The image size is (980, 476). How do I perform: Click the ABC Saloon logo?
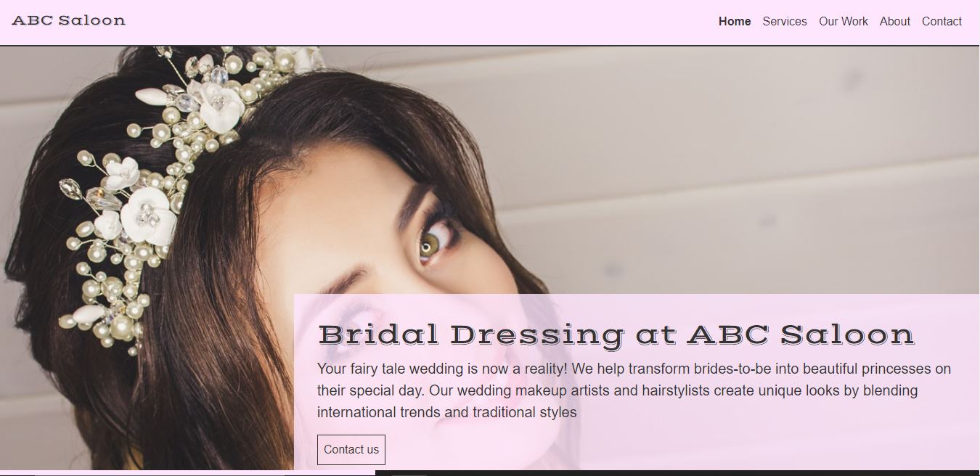point(69,20)
